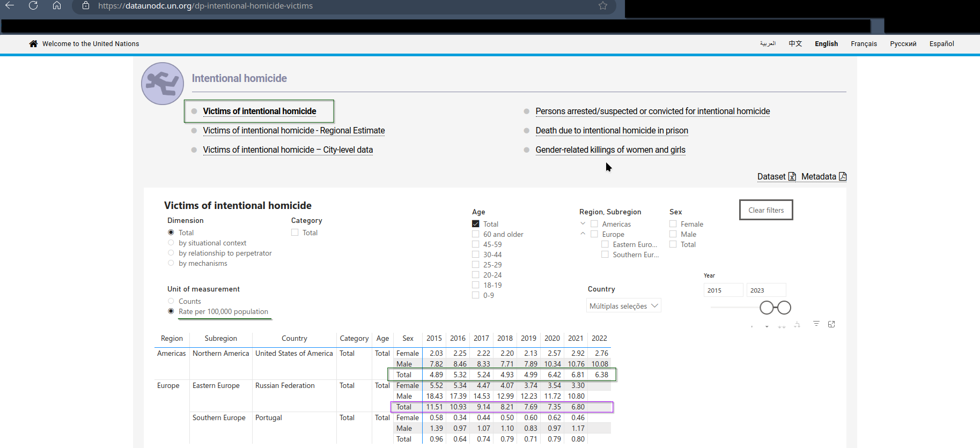Image resolution: width=980 pixels, height=448 pixels.
Task: Uncheck the Age Total checkbox
Action: tap(476, 224)
